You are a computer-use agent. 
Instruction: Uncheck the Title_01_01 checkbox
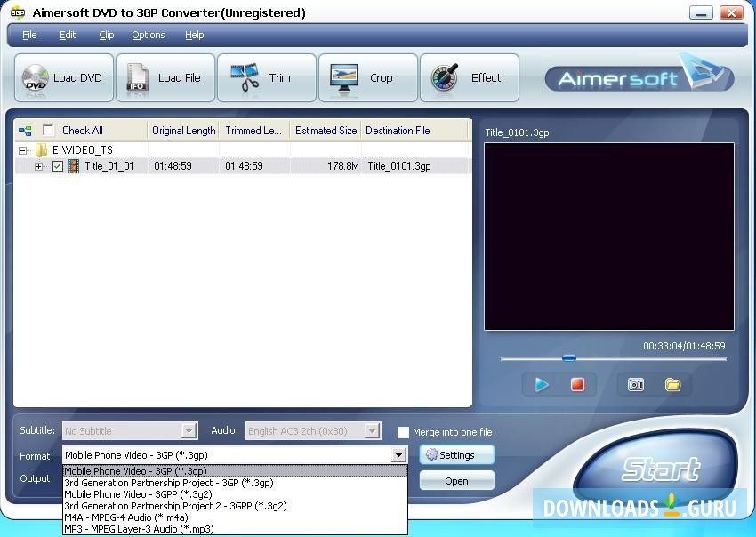[x=58, y=166]
